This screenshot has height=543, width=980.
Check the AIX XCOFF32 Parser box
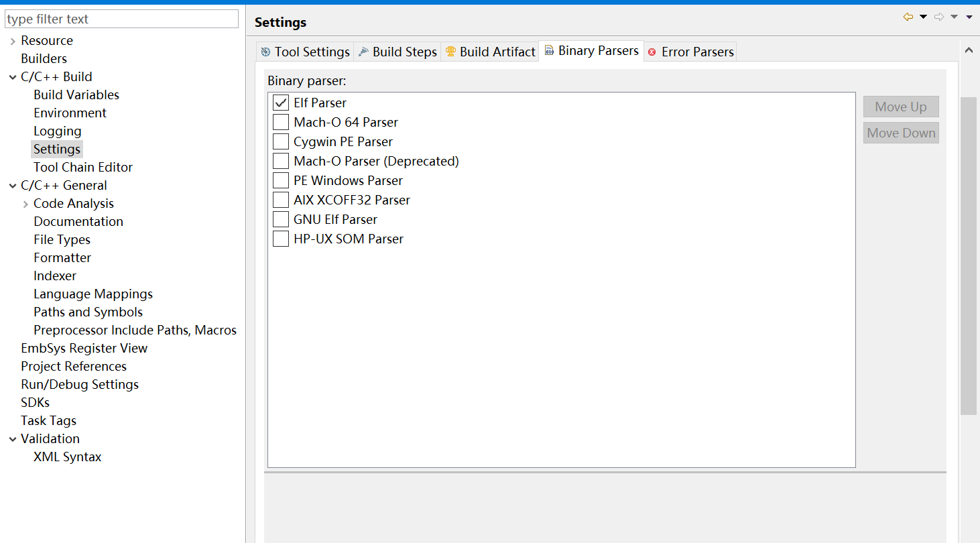point(281,200)
